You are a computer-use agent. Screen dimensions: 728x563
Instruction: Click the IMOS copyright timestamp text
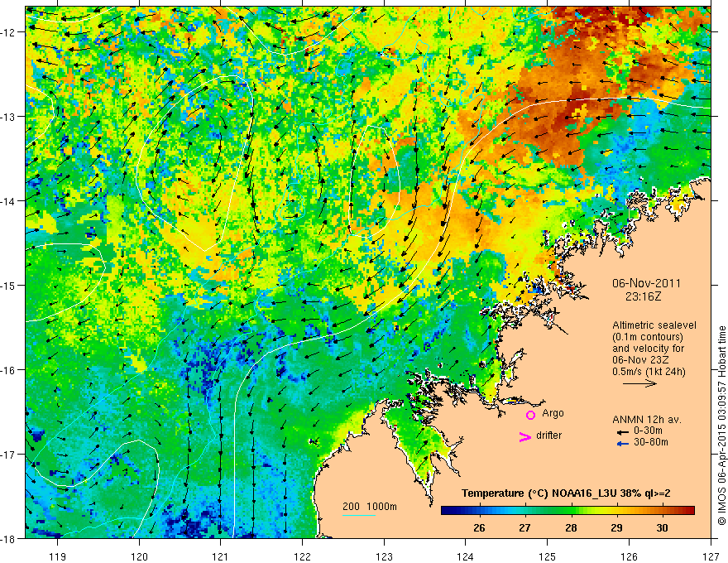721,427
